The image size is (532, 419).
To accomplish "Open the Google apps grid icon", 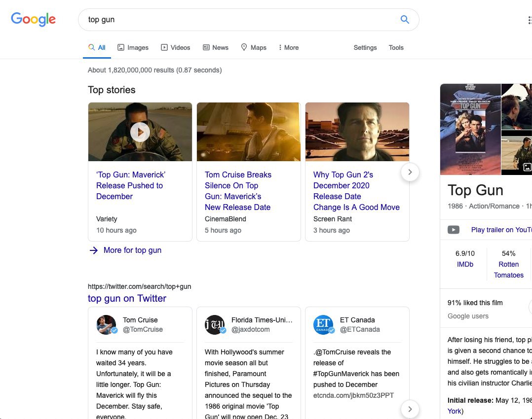I will point(530,20).
